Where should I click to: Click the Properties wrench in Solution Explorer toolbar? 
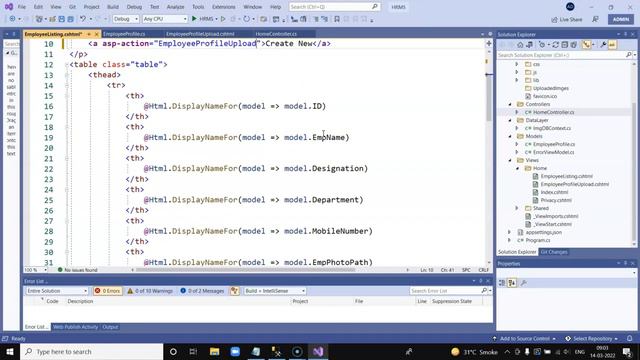pos(603,45)
